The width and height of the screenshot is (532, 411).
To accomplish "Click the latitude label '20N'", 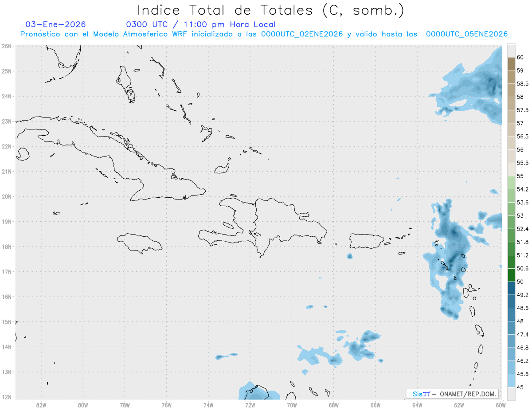I will (x=7, y=196).
